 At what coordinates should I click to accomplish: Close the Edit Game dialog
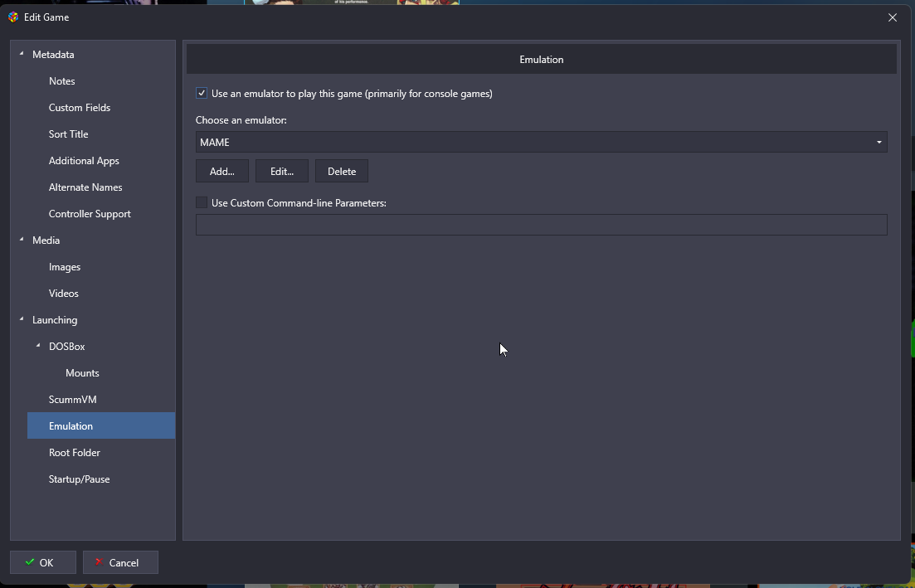click(x=893, y=17)
